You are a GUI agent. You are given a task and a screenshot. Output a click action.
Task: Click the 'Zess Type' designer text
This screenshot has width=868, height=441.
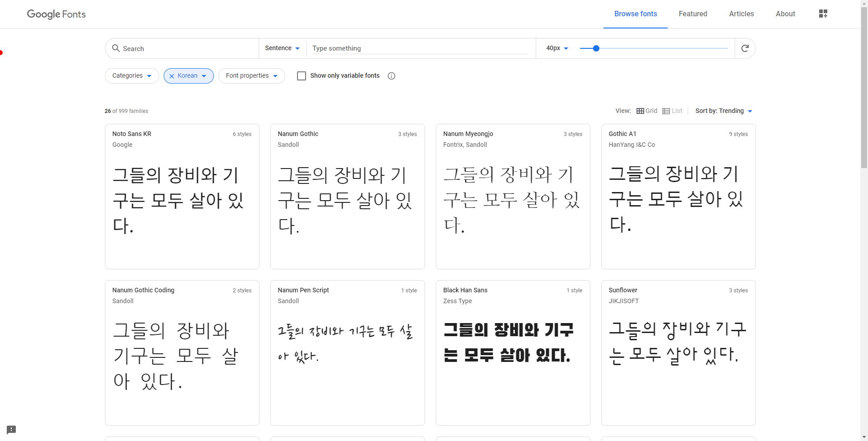pyautogui.click(x=458, y=301)
